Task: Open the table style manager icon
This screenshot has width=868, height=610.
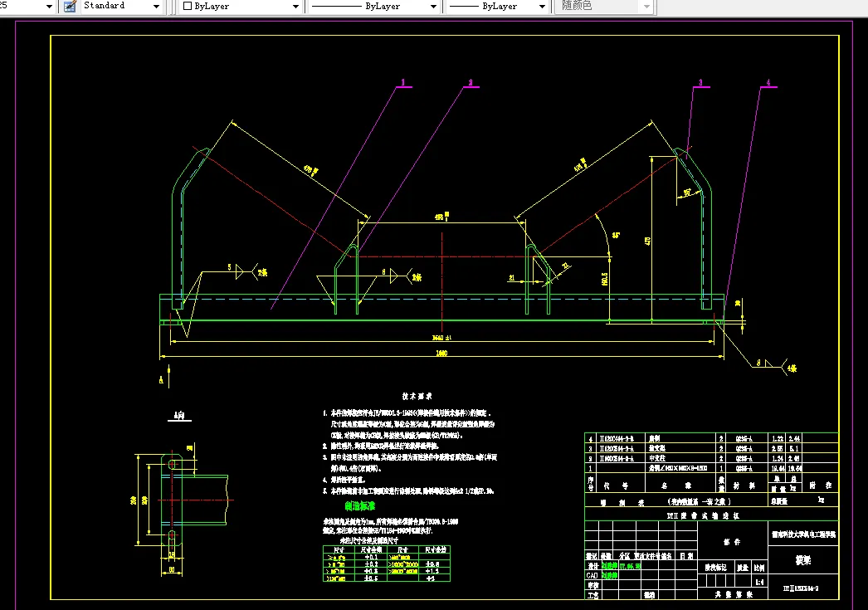Action: pos(70,6)
